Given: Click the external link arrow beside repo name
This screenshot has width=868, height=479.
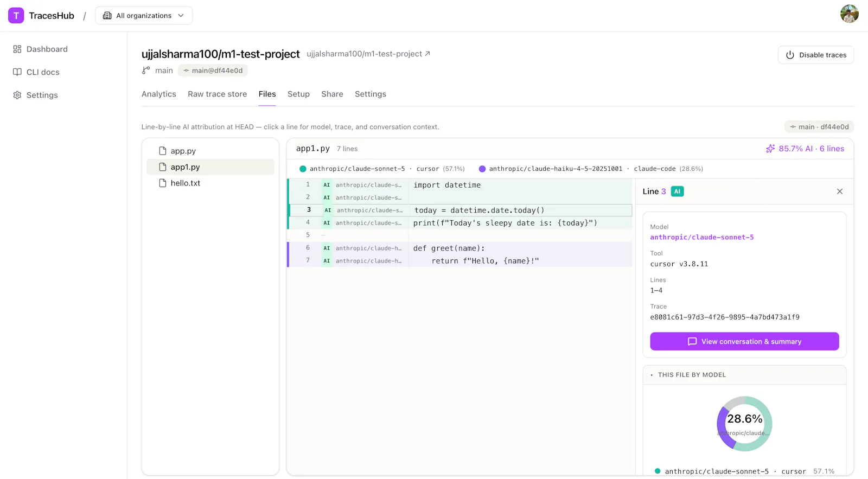Looking at the screenshot, I should click(x=427, y=54).
